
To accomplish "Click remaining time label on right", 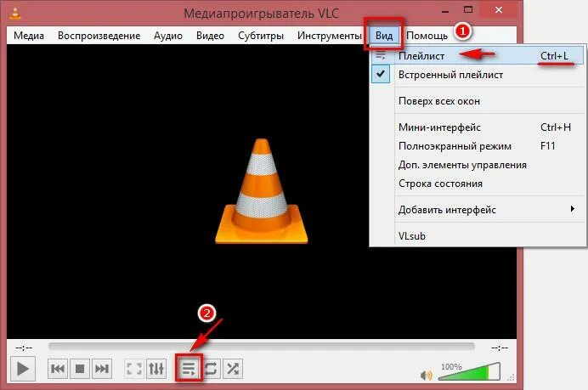I will (500, 348).
